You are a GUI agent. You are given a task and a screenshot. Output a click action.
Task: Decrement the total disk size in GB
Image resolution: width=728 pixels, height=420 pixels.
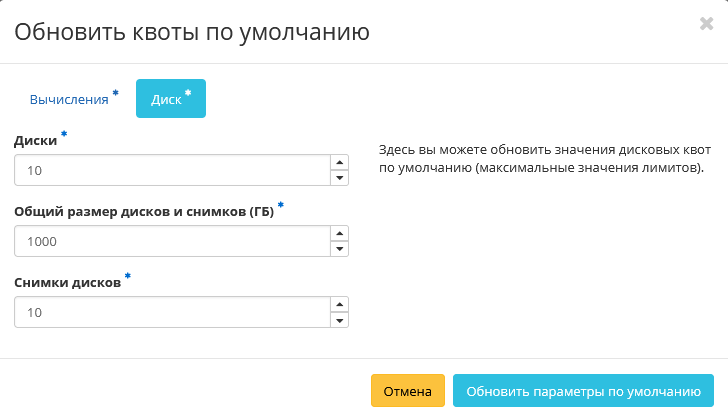click(340, 248)
